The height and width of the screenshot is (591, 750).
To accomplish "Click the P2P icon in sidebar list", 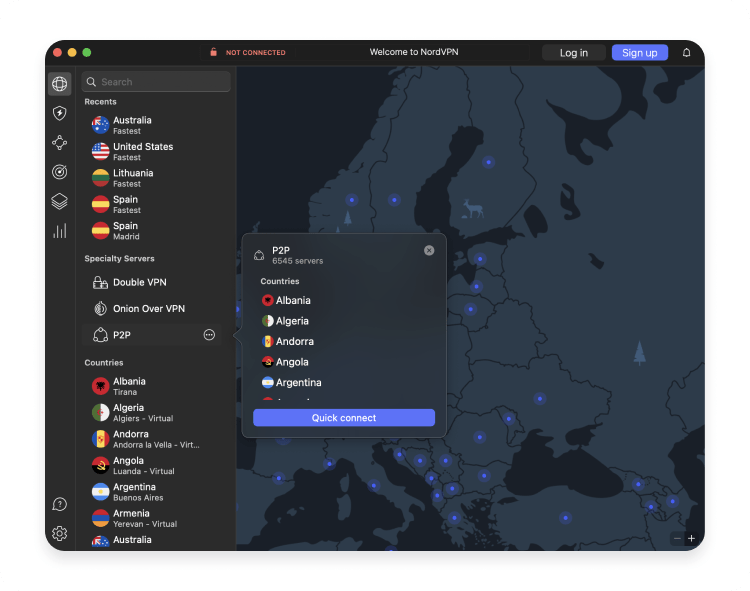I will coord(100,335).
